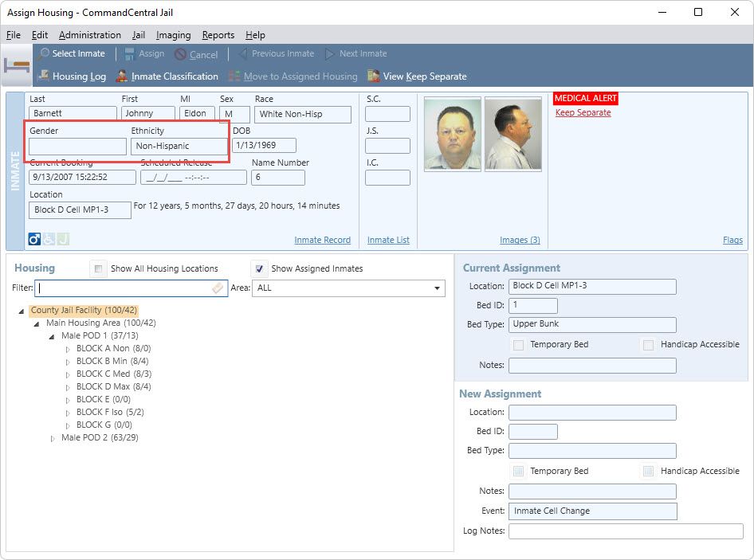Enable Show All Housing Locations checkbox

[98, 269]
